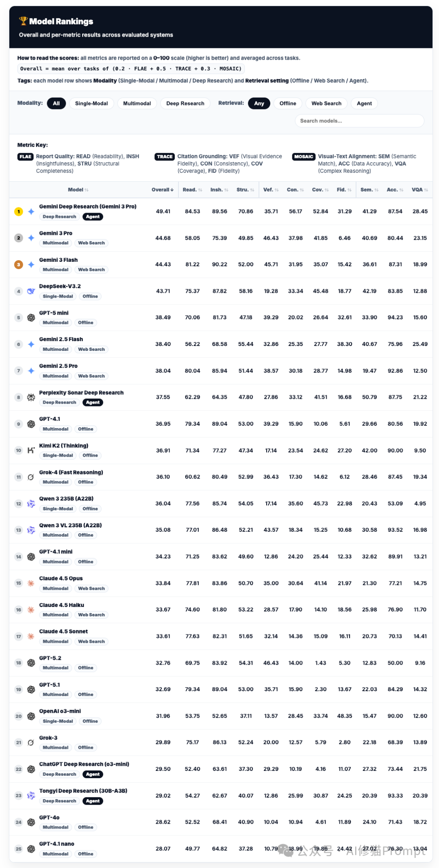
Task: Click the GPT-5 mini OpenAI logo
Action: (31, 318)
